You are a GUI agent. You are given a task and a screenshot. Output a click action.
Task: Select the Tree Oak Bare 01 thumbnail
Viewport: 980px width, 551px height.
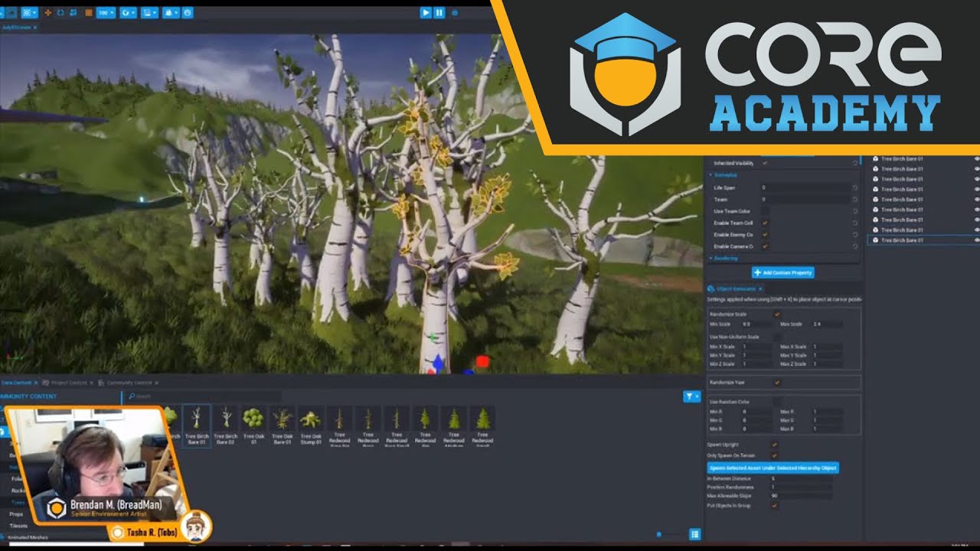[x=283, y=425]
